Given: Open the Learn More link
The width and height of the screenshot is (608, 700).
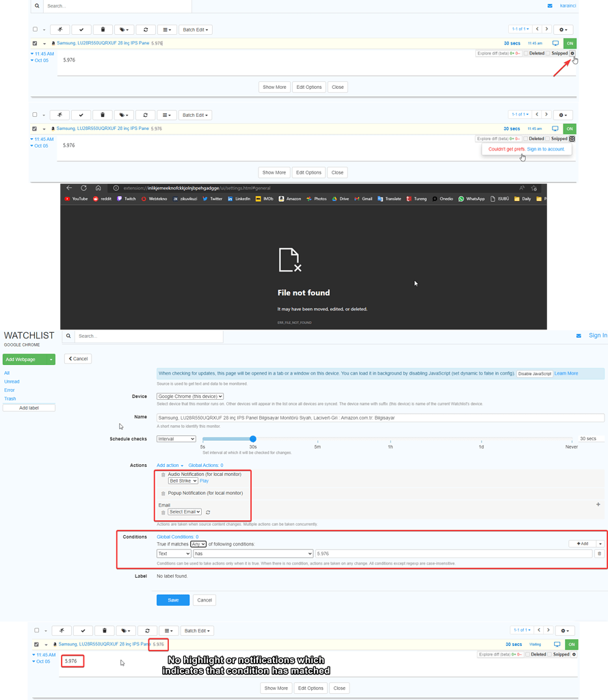Looking at the screenshot, I should (x=566, y=373).
